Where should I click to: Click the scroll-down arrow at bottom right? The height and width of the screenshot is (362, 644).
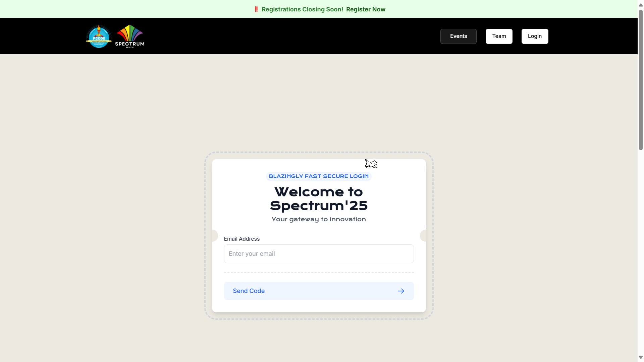(x=640, y=357)
